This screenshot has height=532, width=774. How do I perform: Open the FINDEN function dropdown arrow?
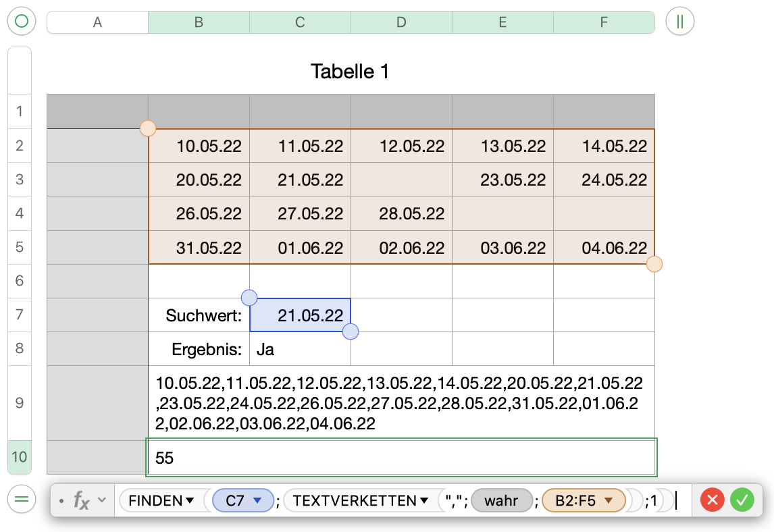click(190, 501)
